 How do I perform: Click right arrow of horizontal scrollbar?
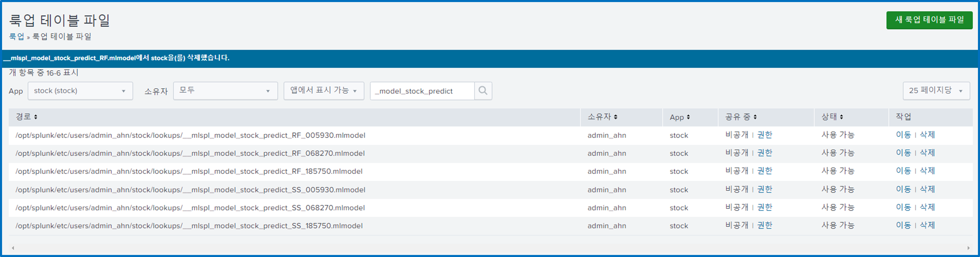(968, 248)
